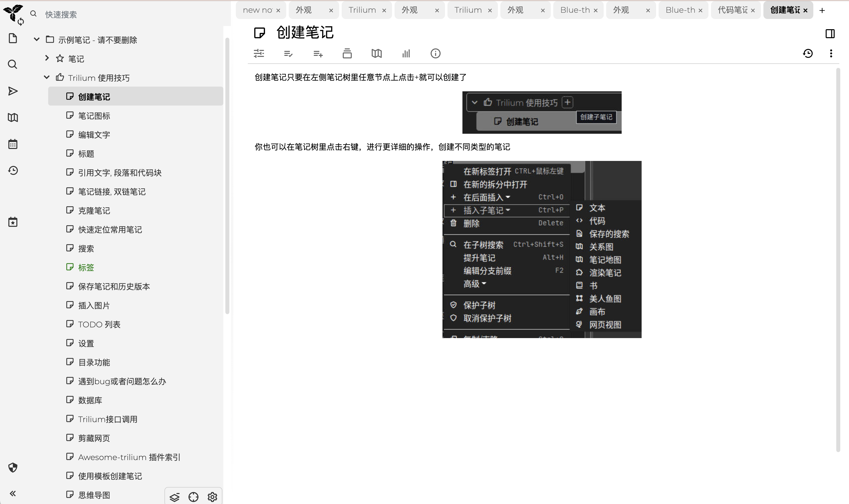The image size is (849, 504).
Task: Click the note info ribbon icon
Action: pyautogui.click(x=435, y=53)
